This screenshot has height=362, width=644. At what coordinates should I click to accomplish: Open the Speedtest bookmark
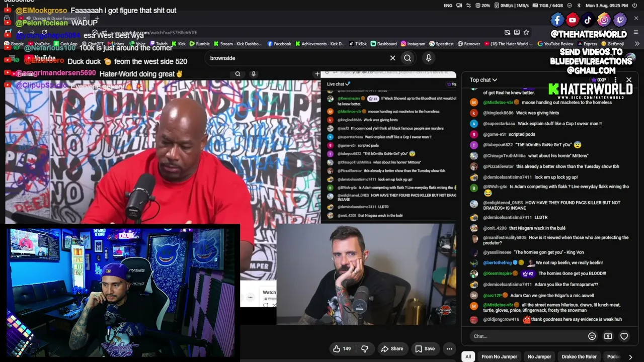[441, 44]
